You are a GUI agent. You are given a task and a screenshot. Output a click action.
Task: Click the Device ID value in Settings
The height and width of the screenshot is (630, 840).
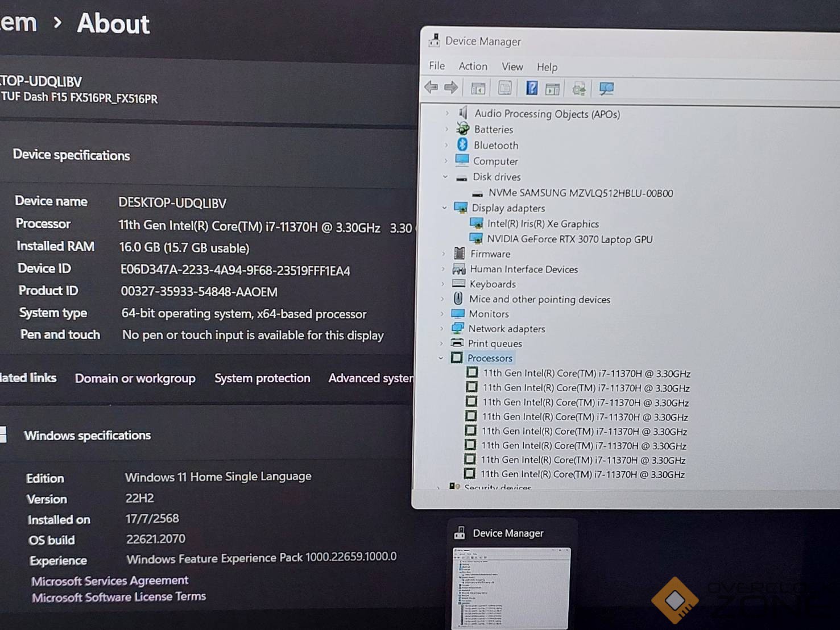[235, 270]
